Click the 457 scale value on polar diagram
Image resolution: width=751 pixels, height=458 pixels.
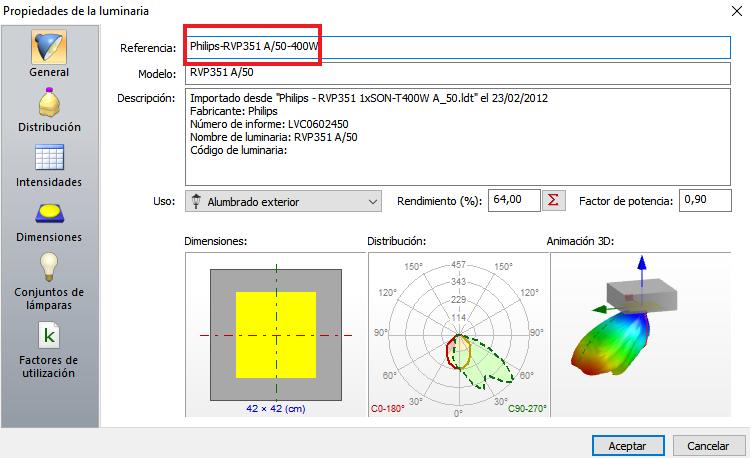(x=458, y=264)
